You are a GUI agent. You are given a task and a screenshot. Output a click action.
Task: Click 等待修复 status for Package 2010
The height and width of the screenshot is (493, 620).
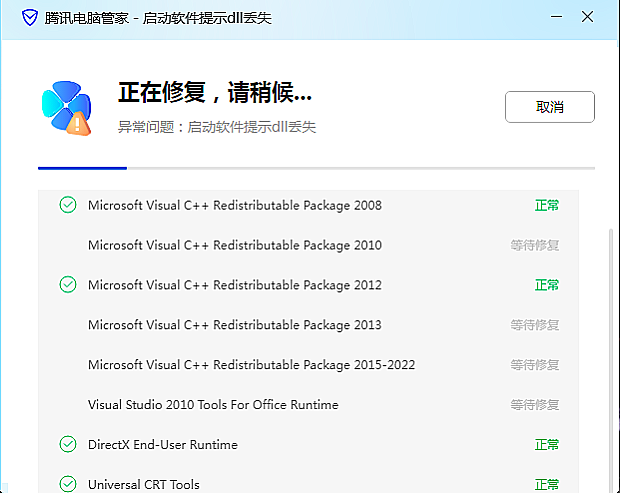(x=535, y=245)
